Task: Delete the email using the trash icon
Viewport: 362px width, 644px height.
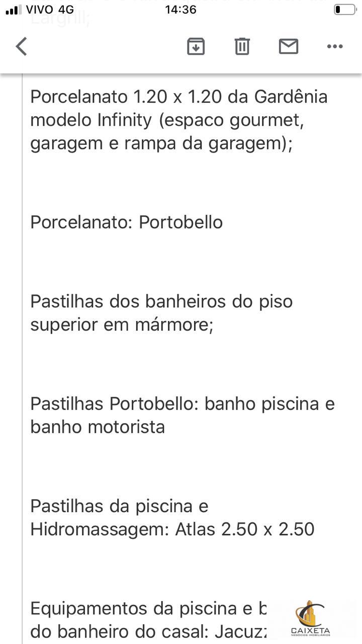Action: click(242, 46)
